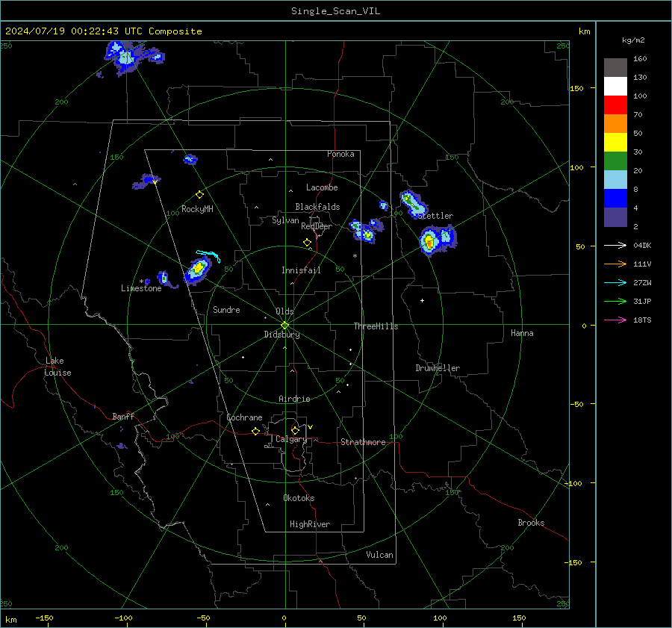Click the green 20-30 kg/m2 color swatch
Screen dimensions: 672x628
coord(615,161)
